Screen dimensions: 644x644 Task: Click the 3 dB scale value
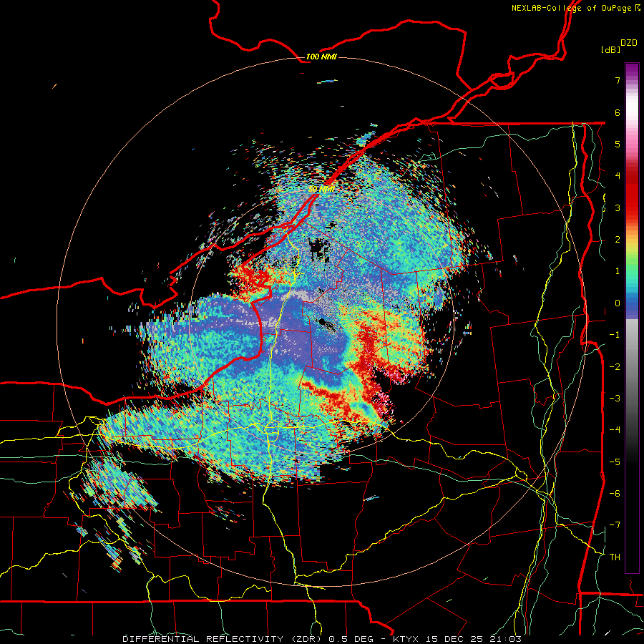pyautogui.click(x=618, y=208)
